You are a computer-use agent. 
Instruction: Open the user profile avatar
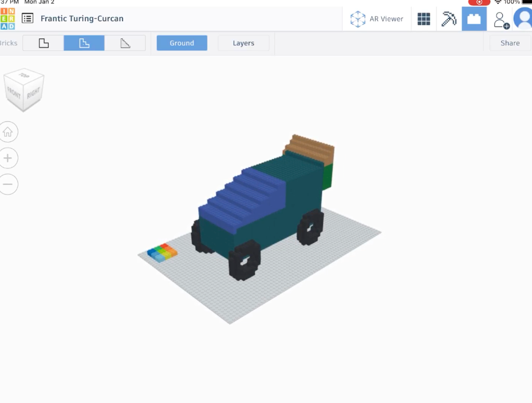pos(523,19)
